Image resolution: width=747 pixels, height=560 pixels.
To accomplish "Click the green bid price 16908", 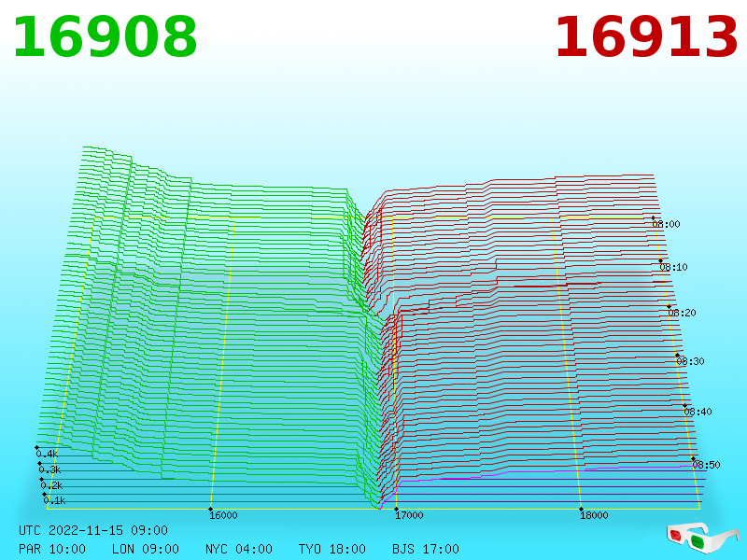I will tap(105, 37).
